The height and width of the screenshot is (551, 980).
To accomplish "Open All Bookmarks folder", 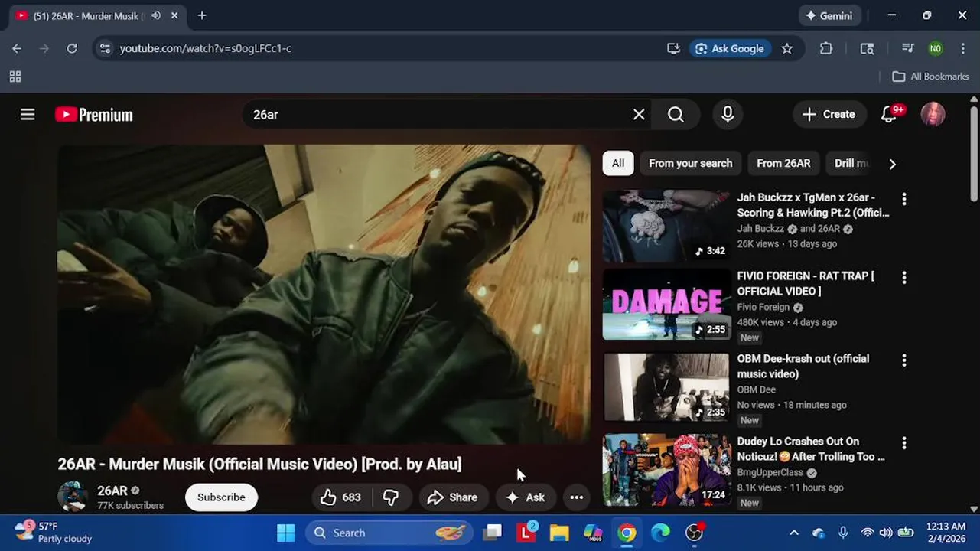I will [x=931, y=77].
